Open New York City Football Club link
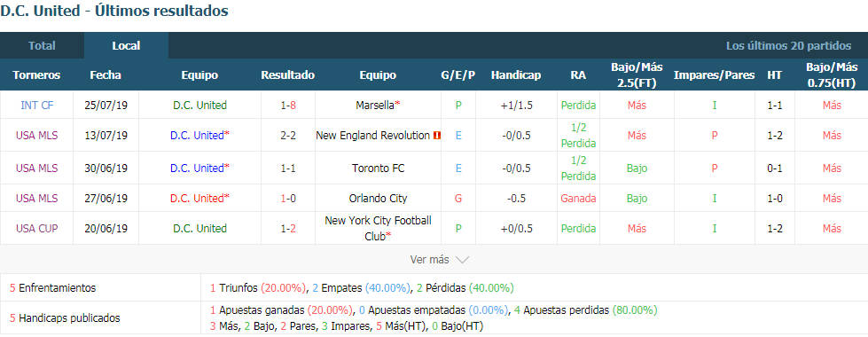The image size is (868, 337). (378, 228)
